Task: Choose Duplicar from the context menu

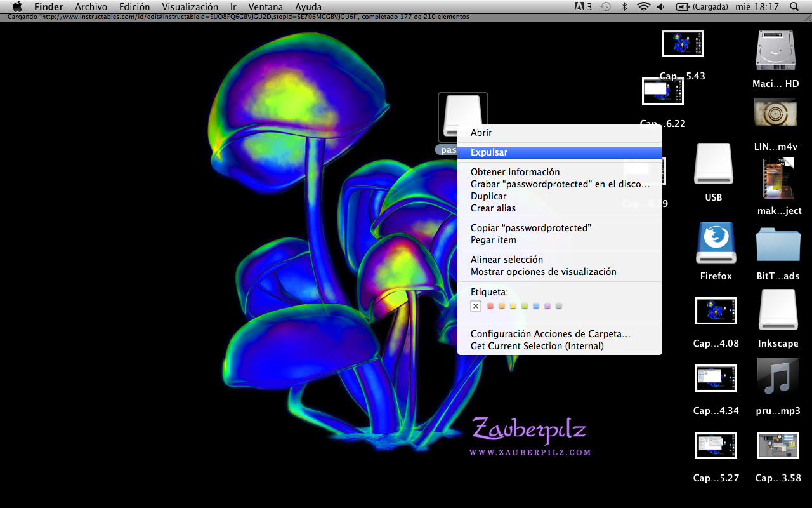Action: [560, 196]
